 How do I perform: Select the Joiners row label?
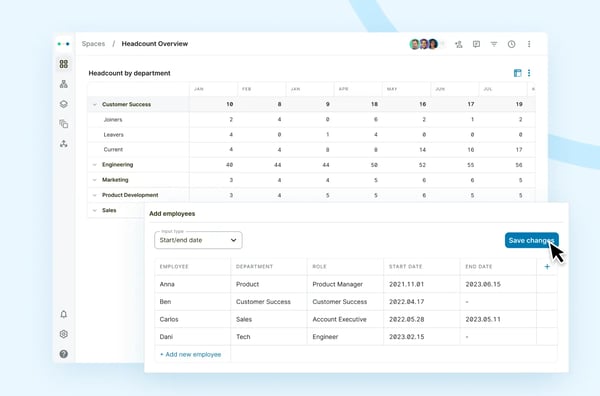113,120
